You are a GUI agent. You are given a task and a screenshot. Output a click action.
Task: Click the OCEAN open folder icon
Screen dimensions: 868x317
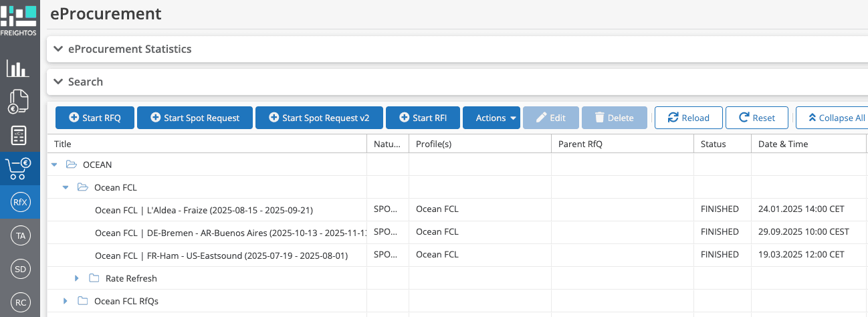tap(72, 165)
